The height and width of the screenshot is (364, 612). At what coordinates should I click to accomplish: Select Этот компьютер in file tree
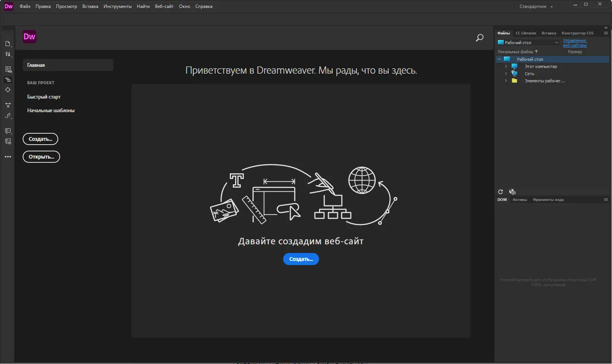[541, 66]
